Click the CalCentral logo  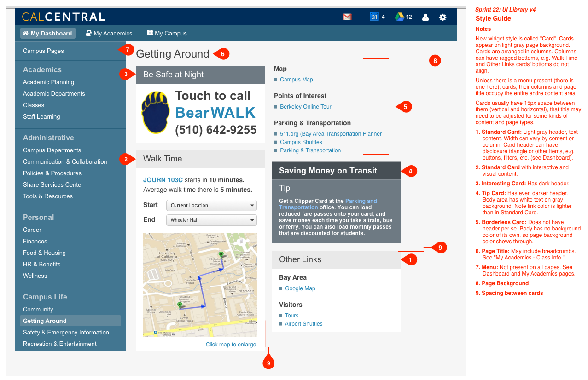(x=64, y=17)
